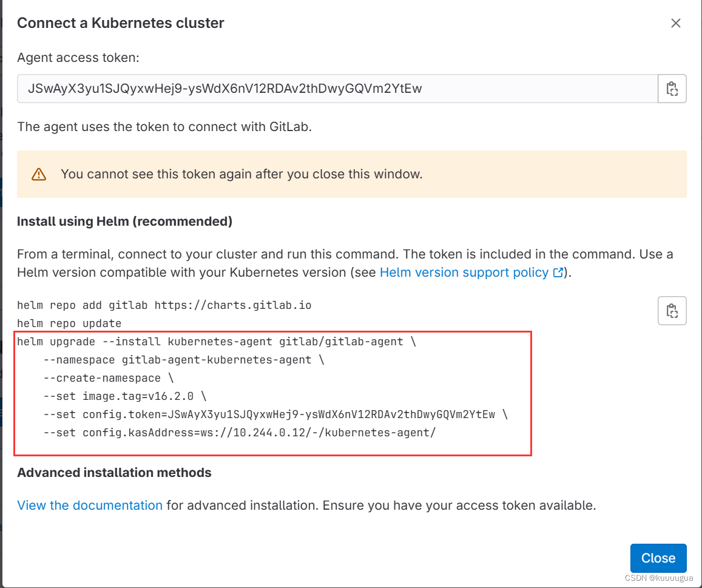Close the dialog with the X icon
702x588 pixels.
pyautogui.click(x=675, y=23)
